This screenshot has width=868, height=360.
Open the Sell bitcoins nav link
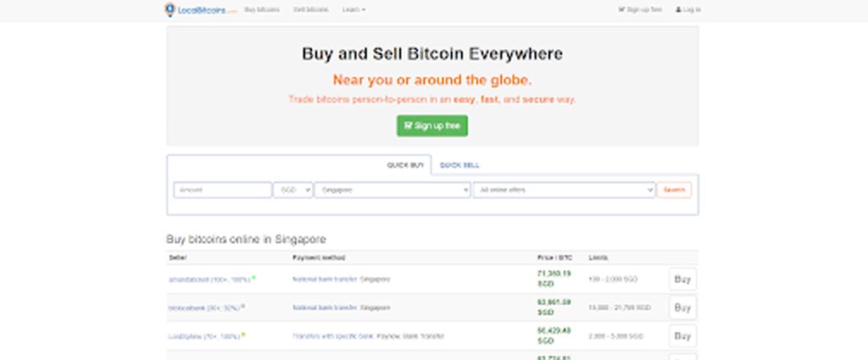[310, 9]
